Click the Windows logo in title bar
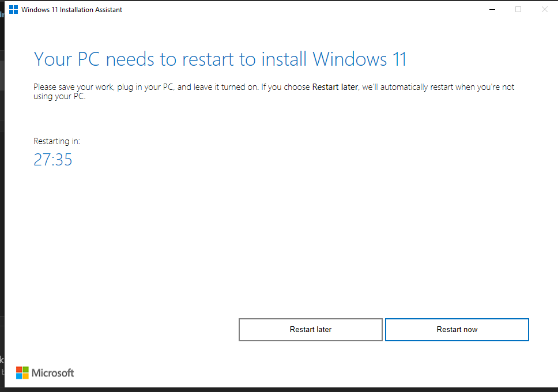 tap(13, 10)
